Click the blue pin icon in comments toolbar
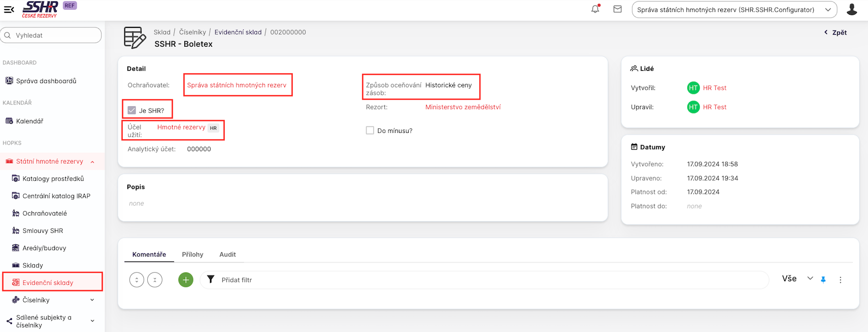The height and width of the screenshot is (332, 868). click(x=823, y=280)
